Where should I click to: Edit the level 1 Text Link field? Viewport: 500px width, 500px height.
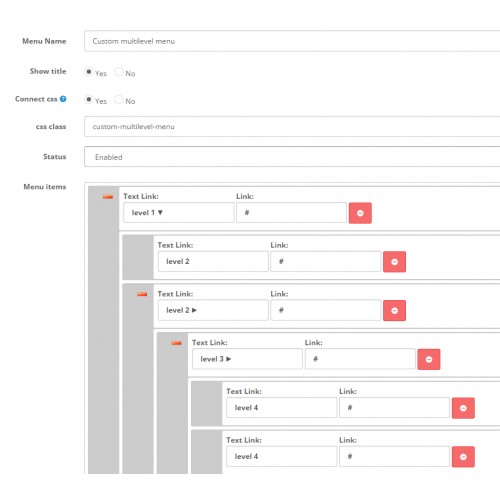tap(179, 213)
